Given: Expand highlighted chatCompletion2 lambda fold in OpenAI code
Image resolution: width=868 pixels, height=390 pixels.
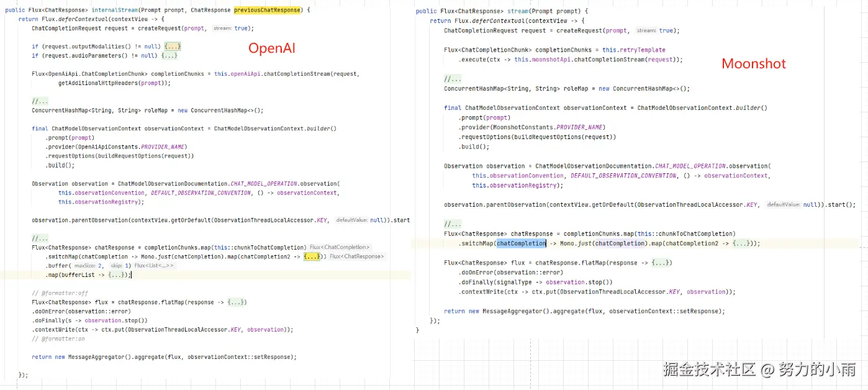Looking at the screenshot, I should (311, 256).
